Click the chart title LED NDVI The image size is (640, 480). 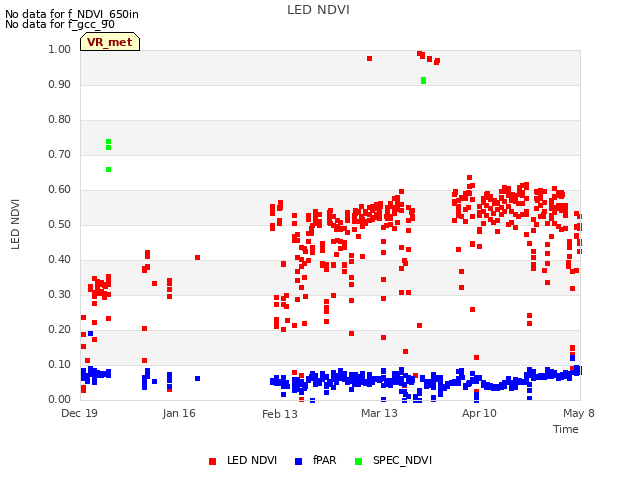click(x=318, y=10)
